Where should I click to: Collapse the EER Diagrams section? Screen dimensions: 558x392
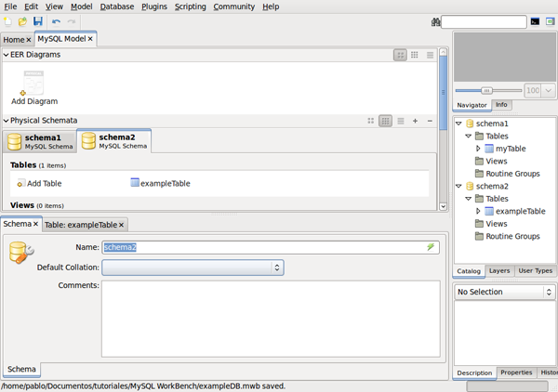coord(7,55)
